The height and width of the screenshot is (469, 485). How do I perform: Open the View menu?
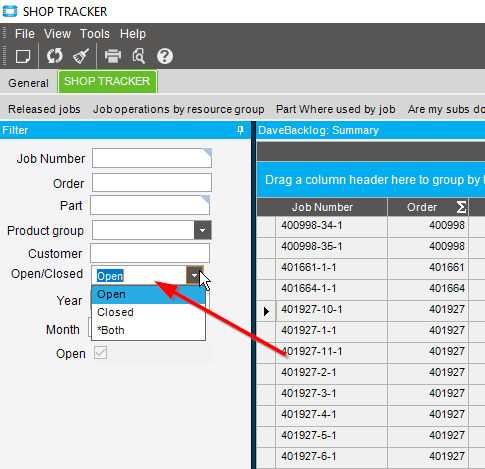[57, 34]
